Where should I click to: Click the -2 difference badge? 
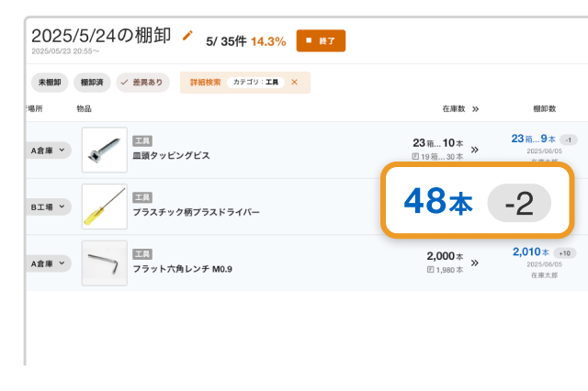[519, 202]
